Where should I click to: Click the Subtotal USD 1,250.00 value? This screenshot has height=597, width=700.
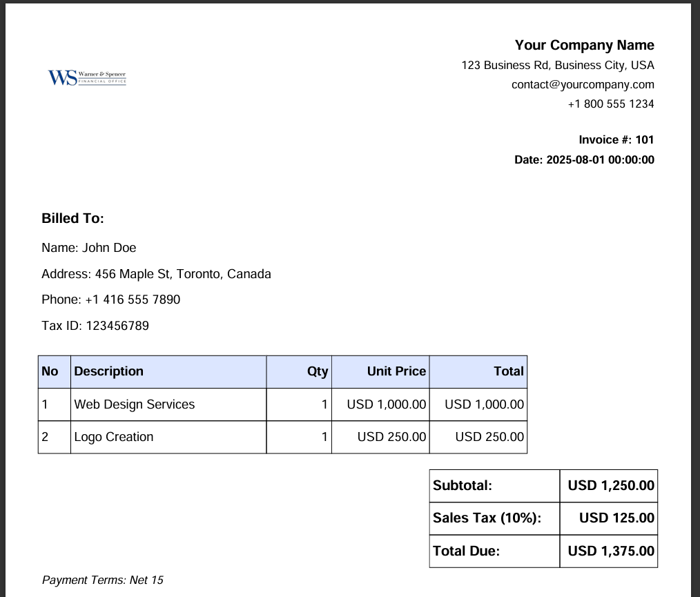611,485
